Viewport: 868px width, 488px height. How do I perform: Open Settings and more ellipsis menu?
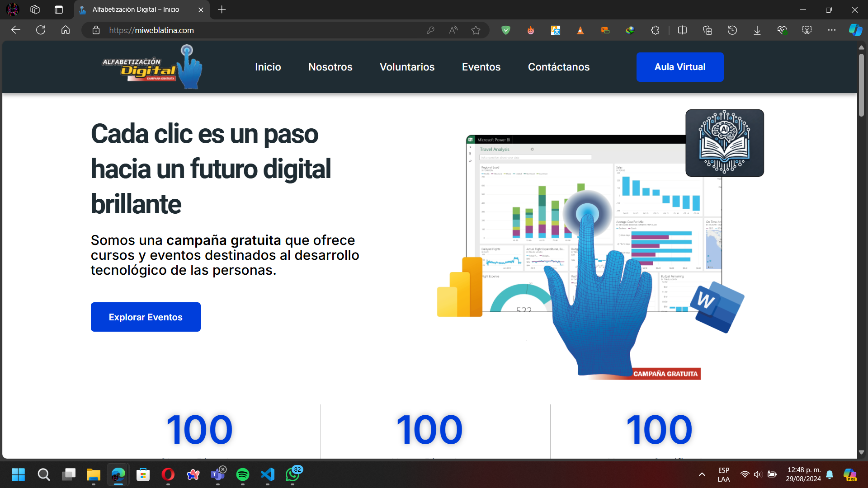click(x=832, y=30)
